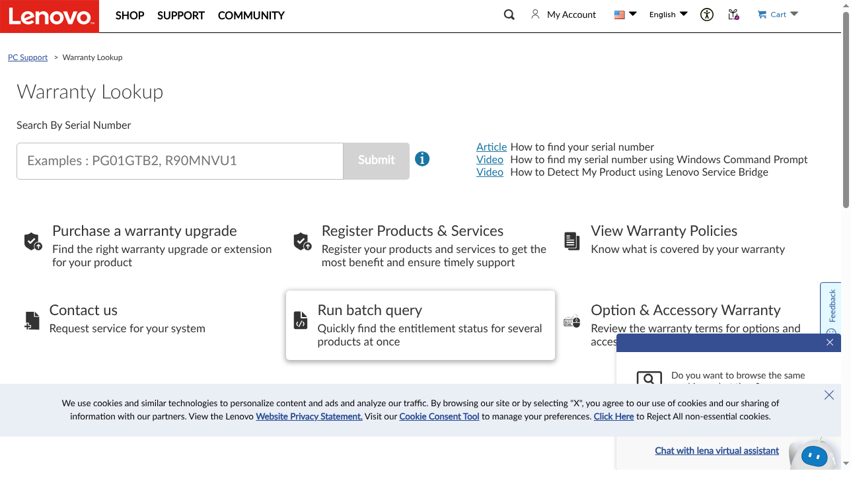Open the site search magnifier icon

[x=509, y=15]
